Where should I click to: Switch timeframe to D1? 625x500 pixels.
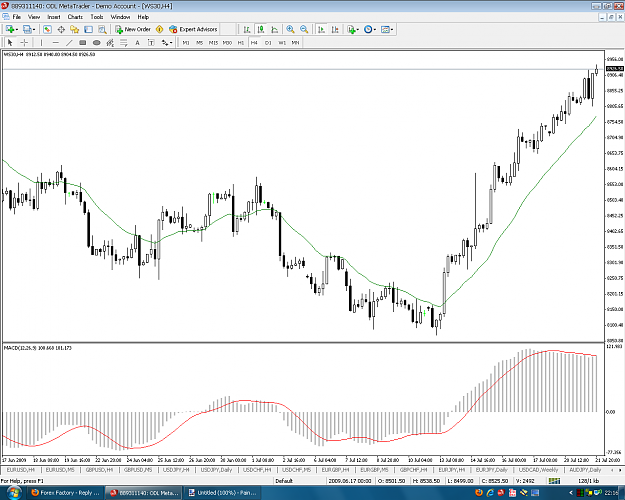[268, 42]
